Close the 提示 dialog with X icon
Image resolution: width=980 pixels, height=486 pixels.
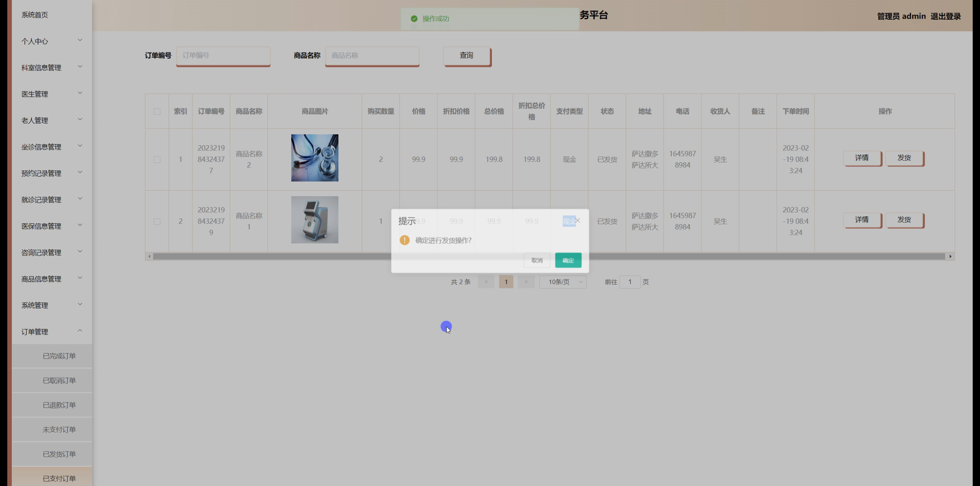(578, 220)
